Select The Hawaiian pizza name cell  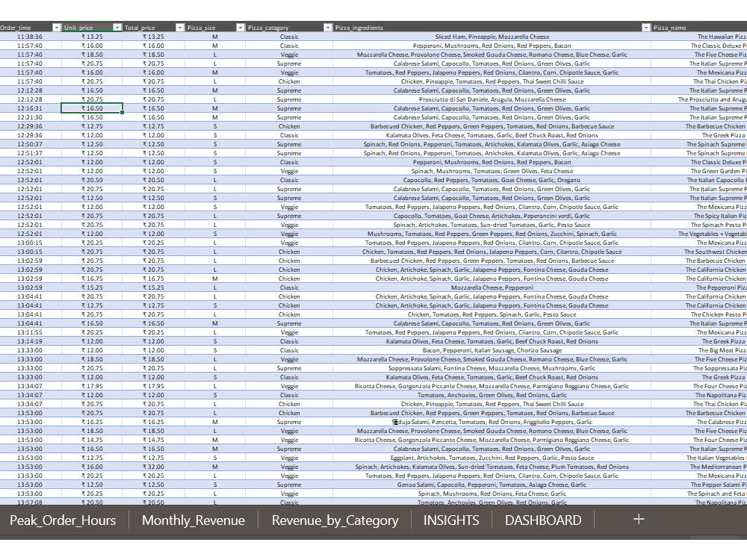(699, 37)
